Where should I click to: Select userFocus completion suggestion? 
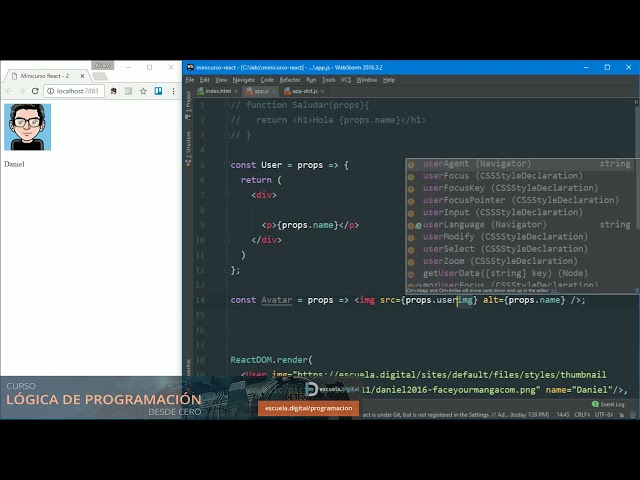[520, 176]
